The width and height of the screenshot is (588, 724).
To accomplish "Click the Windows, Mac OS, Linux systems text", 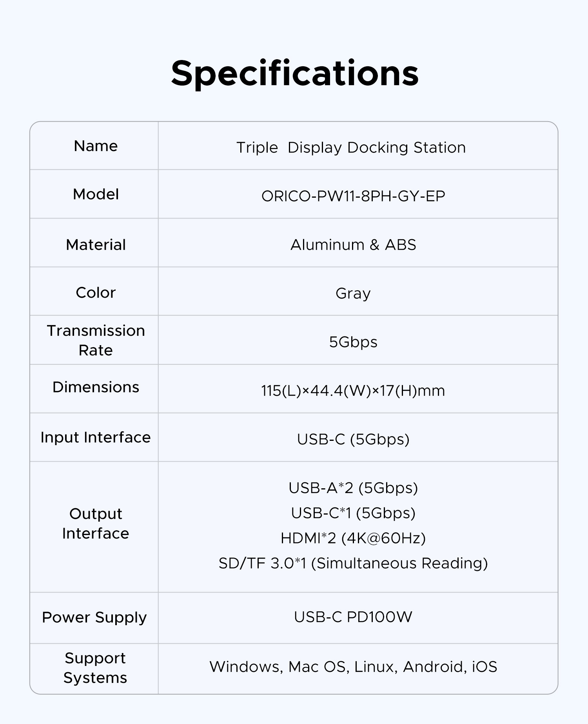I will coord(353,667).
